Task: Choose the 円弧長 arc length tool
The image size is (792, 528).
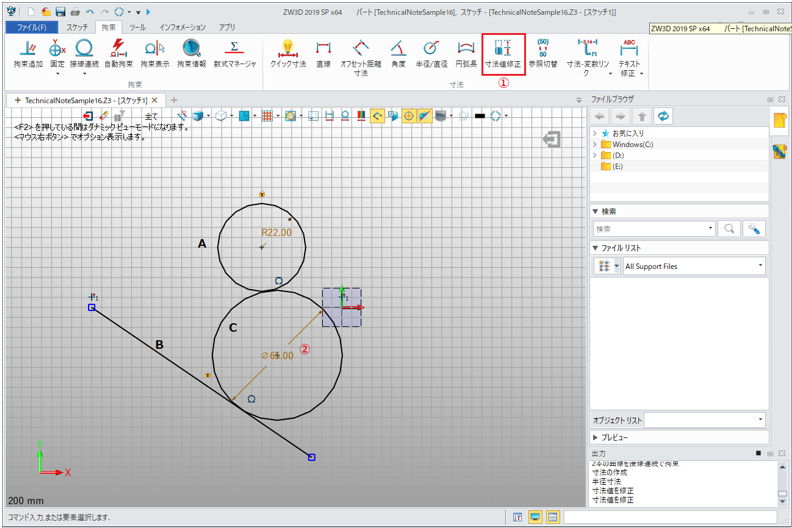Action: [x=466, y=54]
